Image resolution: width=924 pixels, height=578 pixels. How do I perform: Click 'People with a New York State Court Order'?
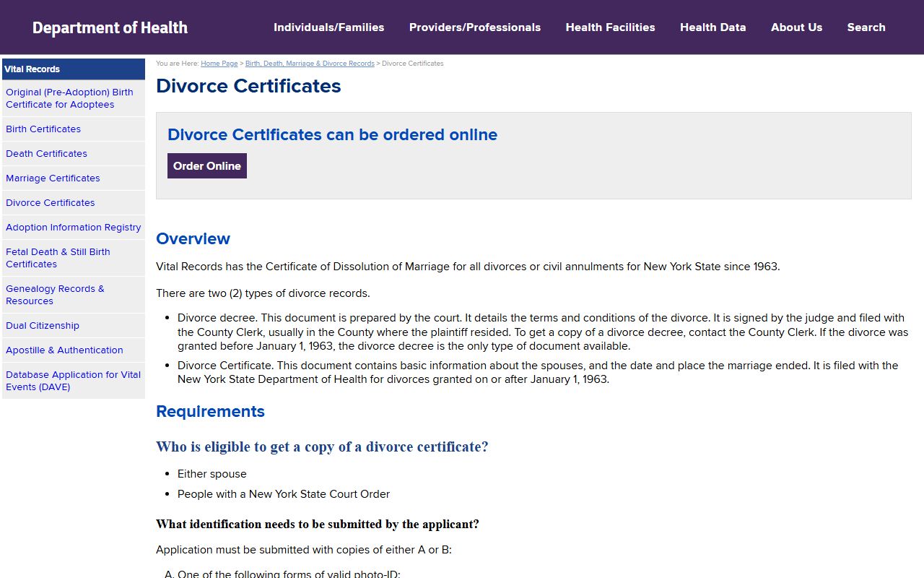(284, 494)
